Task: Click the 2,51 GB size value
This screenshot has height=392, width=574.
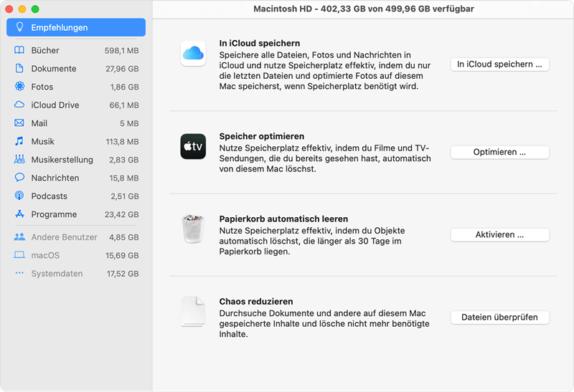Action: tap(125, 196)
